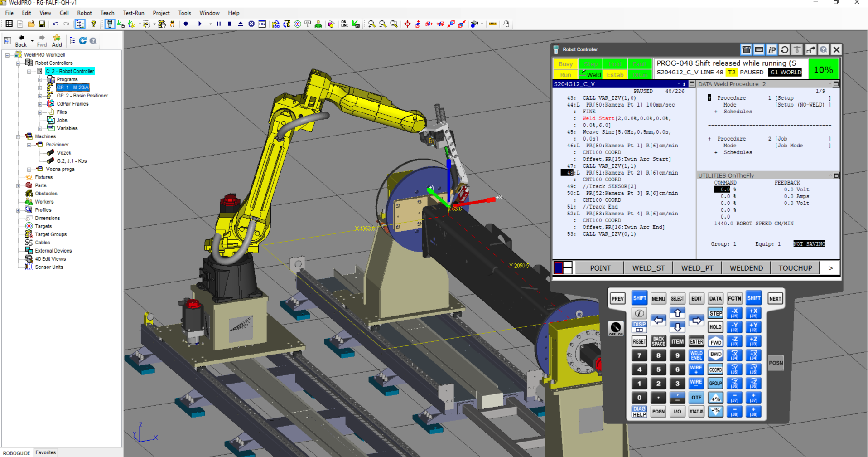Click the Zoom In magnifier toolbar icon
The width and height of the screenshot is (868, 457).
point(371,24)
